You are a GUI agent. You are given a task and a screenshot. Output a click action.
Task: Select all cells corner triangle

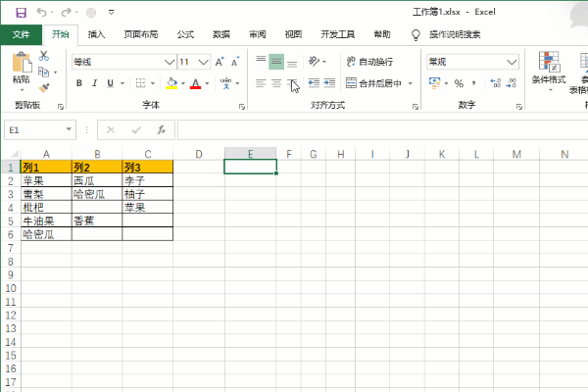point(15,154)
